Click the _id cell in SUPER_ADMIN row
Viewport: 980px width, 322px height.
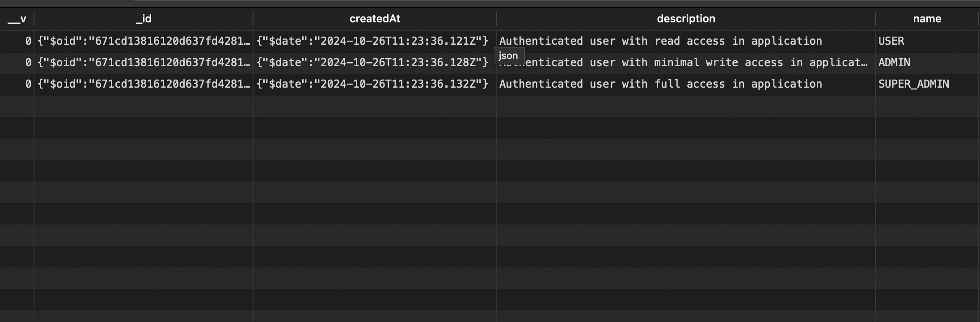coord(144,84)
